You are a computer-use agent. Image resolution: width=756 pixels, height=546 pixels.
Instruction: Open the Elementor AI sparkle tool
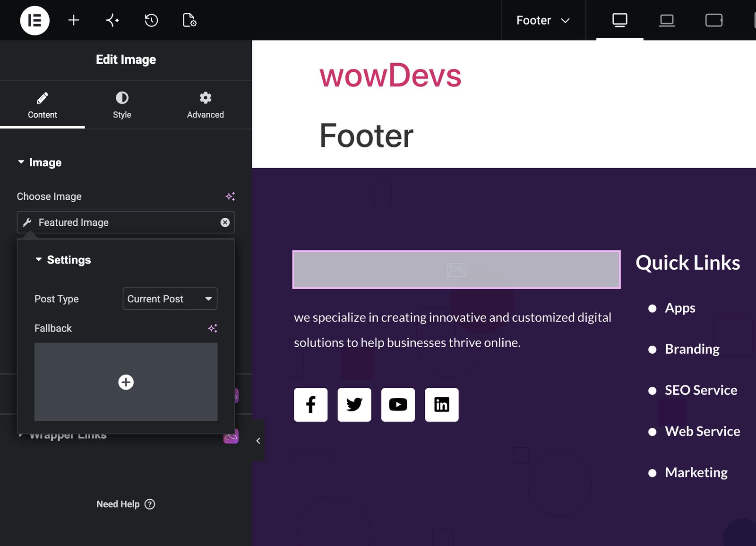click(112, 20)
